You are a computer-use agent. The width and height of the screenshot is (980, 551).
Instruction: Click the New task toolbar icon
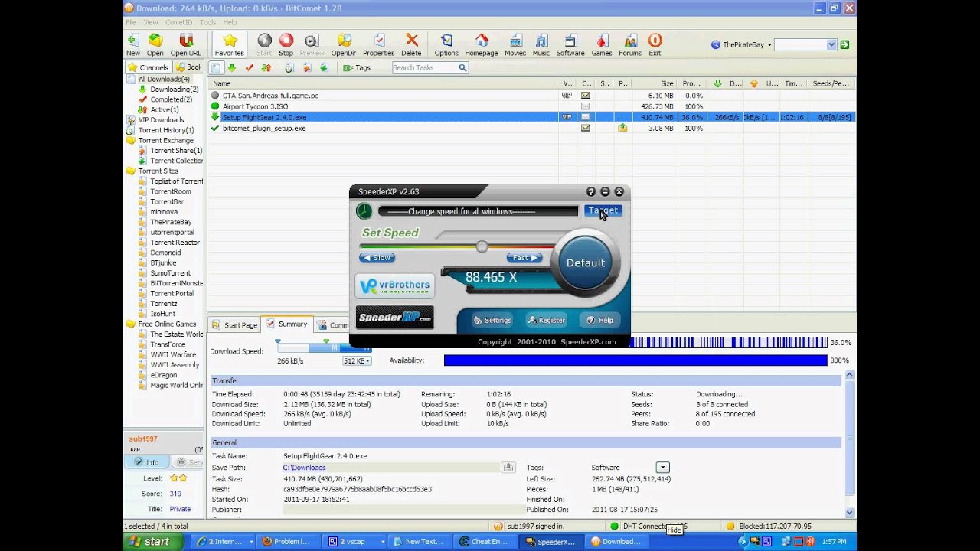pyautogui.click(x=132, y=44)
